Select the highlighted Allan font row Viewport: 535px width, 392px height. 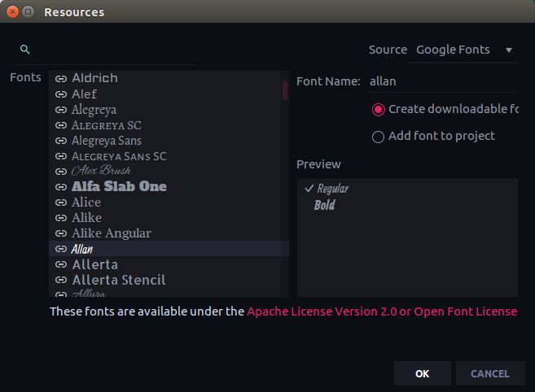169,249
